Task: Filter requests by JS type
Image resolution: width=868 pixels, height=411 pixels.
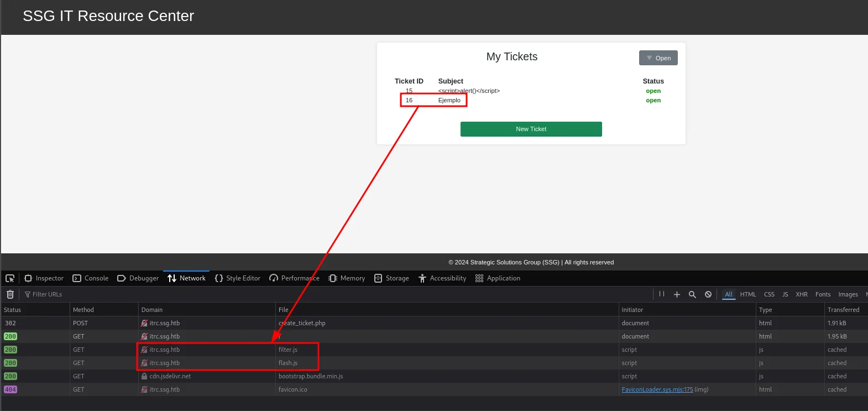Action: tap(785, 294)
